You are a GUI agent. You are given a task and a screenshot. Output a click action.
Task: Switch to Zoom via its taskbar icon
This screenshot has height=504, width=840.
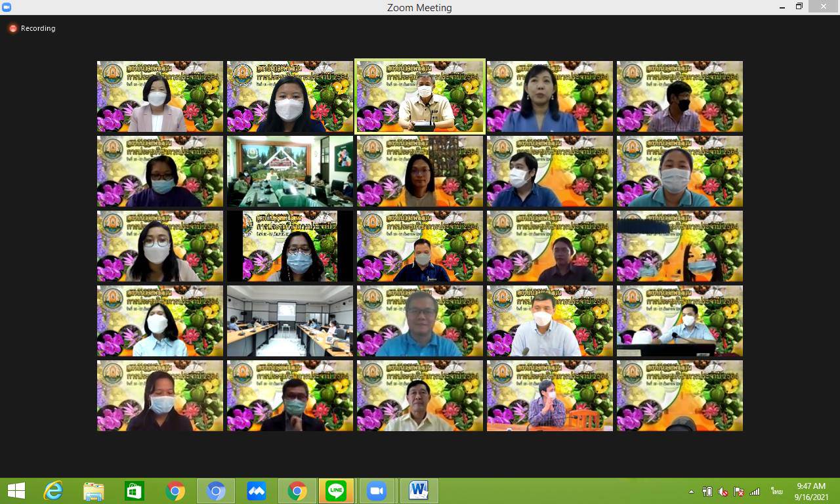377,491
